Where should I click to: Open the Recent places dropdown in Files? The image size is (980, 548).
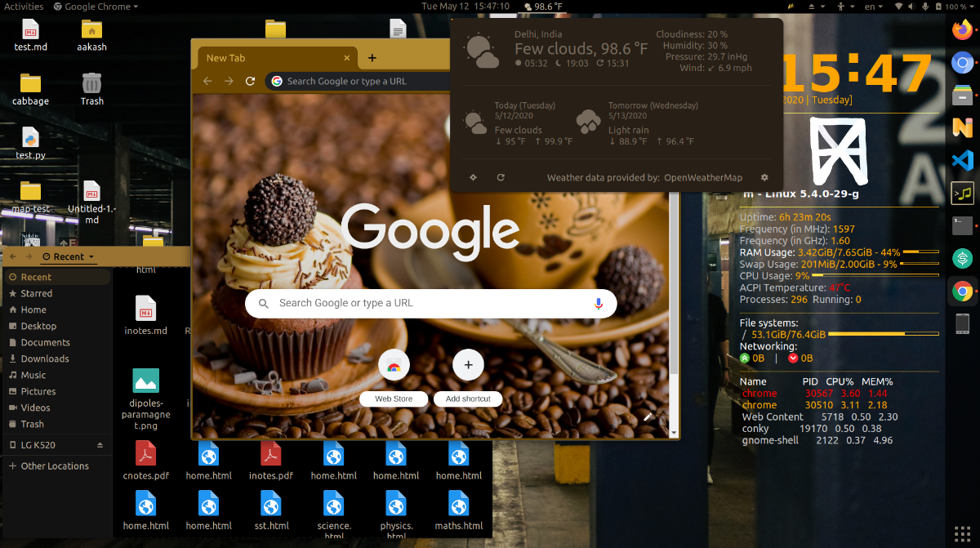69,256
